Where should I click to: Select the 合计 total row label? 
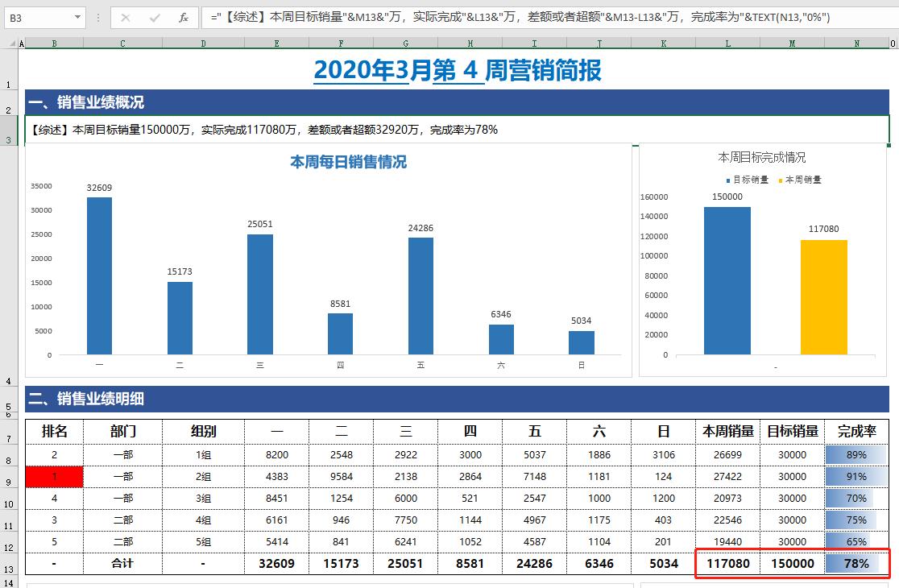[122, 563]
